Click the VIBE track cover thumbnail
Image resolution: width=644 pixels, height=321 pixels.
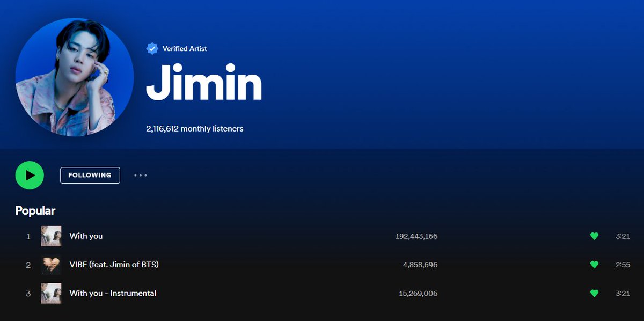(51, 265)
